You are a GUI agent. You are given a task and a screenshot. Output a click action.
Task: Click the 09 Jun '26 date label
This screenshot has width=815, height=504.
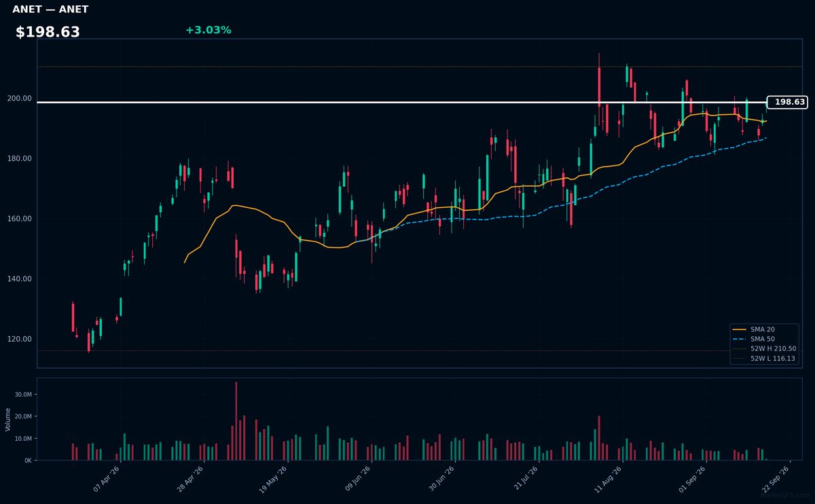pos(357,478)
